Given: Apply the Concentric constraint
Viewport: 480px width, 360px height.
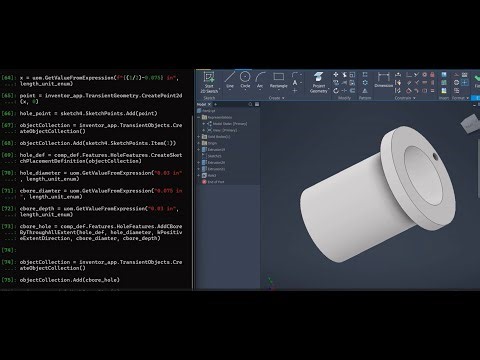Looking at the screenshot, I should coord(424,75).
